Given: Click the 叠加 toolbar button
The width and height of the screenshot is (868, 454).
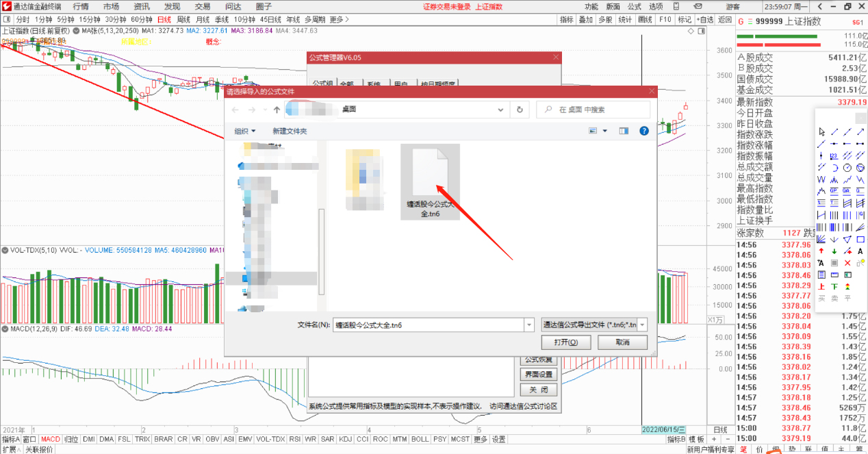Looking at the screenshot, I should click(585, 19).
